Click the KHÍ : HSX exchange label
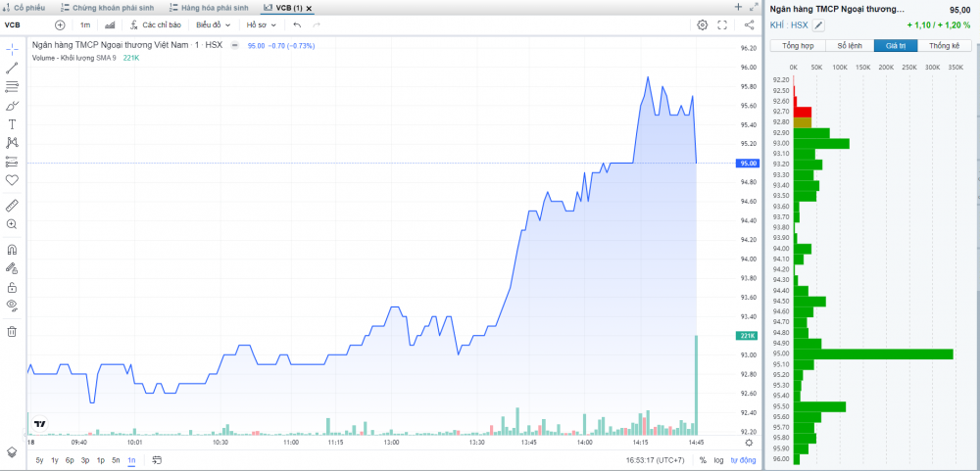The width and height of the screenshot is (980, 471). tap(789, 25)
